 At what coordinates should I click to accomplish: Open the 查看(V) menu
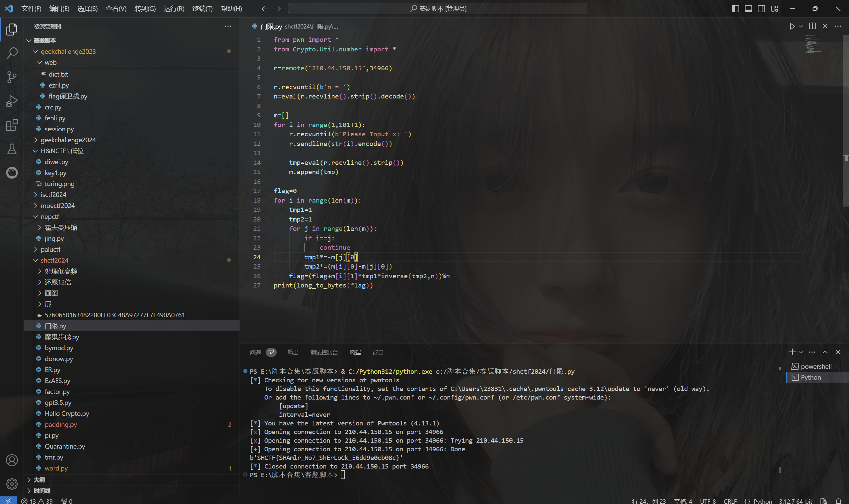tap(116, 9)
